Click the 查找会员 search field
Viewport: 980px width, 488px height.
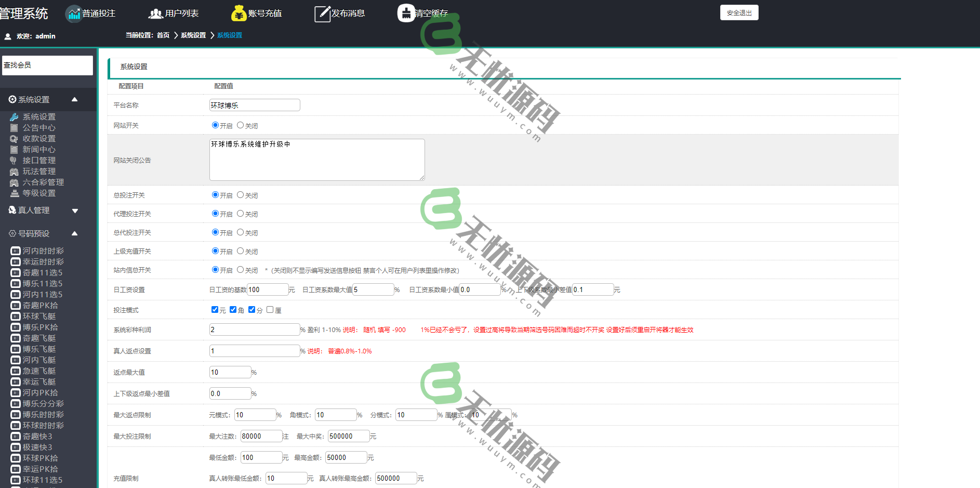47,65
